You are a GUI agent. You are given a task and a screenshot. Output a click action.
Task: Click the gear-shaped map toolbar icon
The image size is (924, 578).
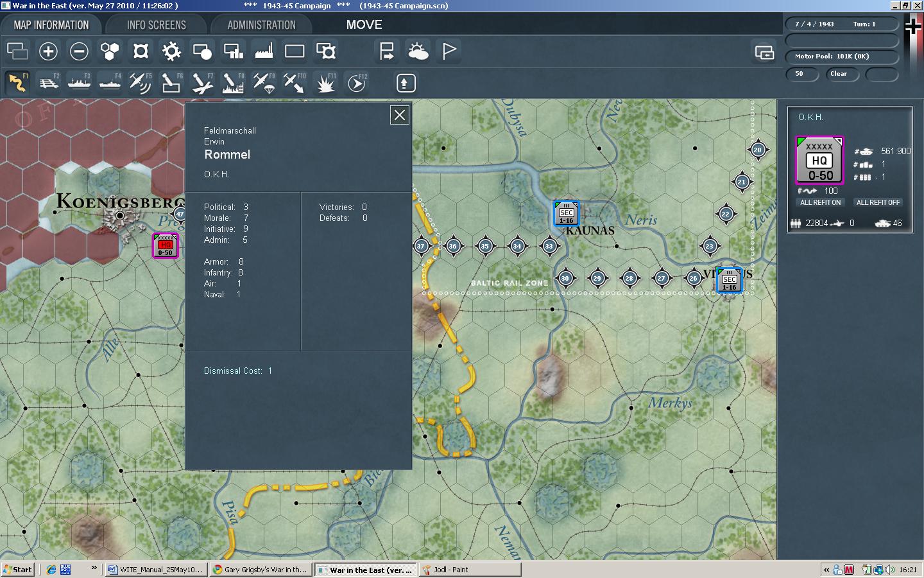(x=171, y=51)
